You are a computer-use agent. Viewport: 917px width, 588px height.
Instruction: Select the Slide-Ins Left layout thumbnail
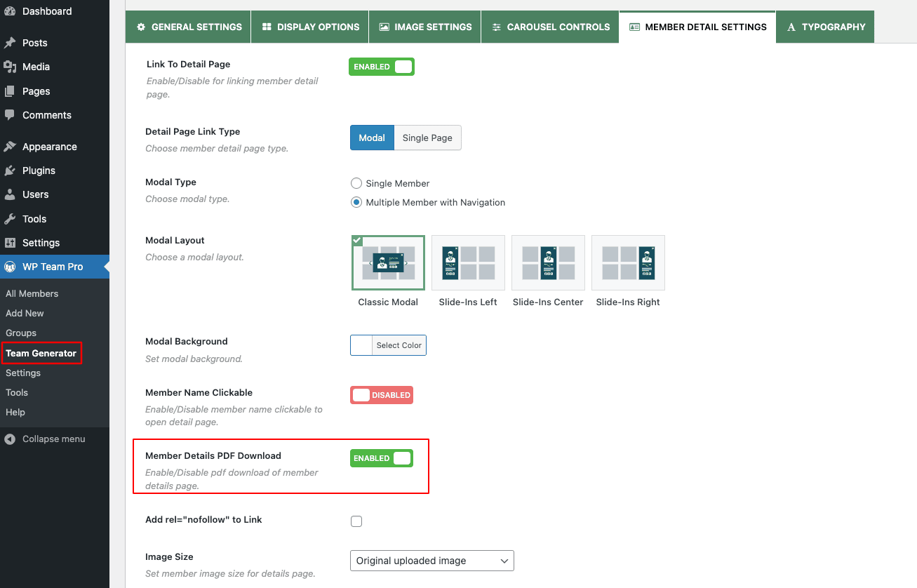coord(468,262)
